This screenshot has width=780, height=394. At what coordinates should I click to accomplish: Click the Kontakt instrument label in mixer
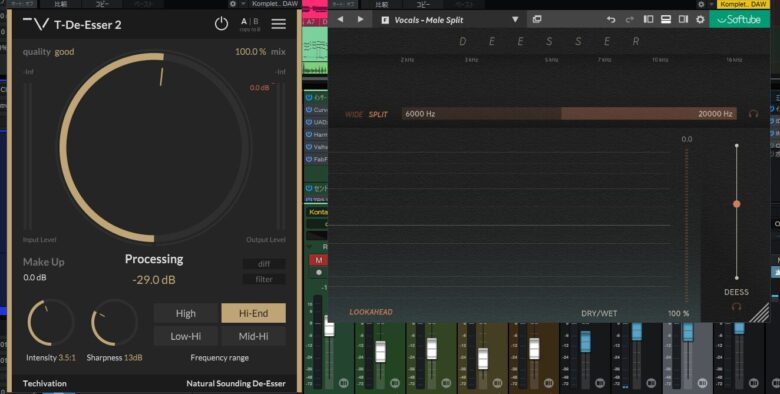click(317, 212)
